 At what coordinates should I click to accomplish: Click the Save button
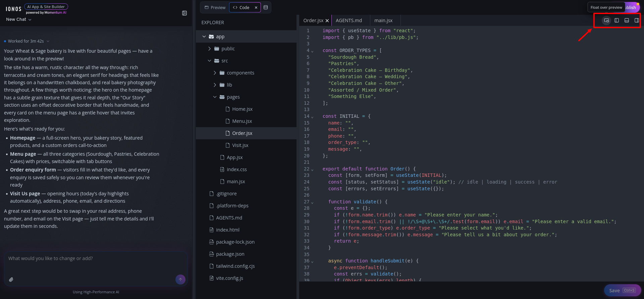point(623,291)
